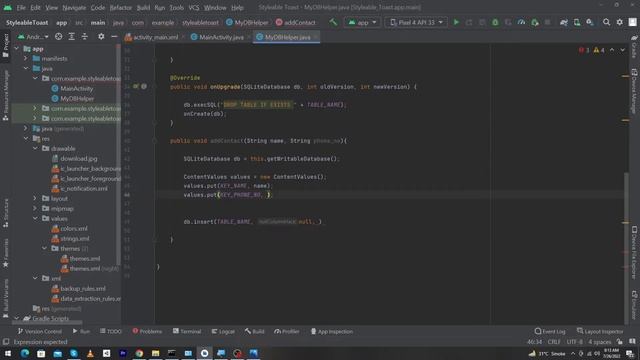The image size is (640, 360).
Task: Open Structure side tab
Action: 6,213
